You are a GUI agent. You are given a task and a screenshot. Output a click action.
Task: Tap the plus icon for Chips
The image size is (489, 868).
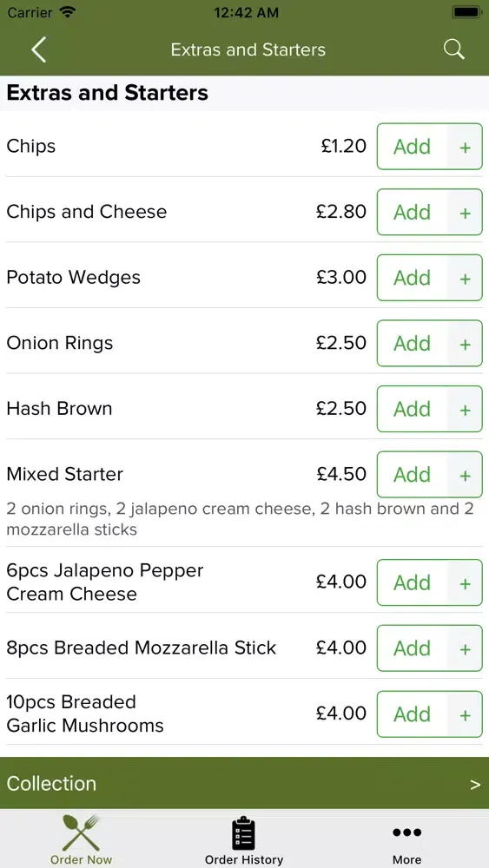coord(466,148)
